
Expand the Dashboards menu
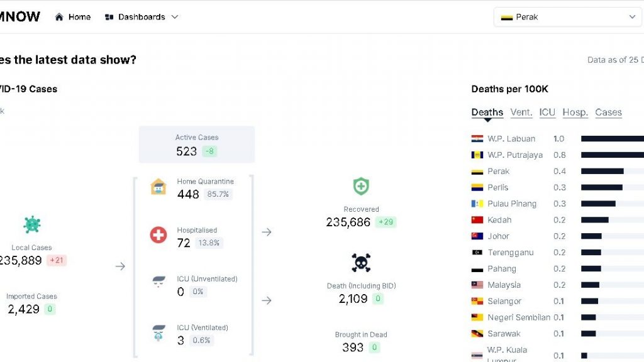tap(142, 17)
